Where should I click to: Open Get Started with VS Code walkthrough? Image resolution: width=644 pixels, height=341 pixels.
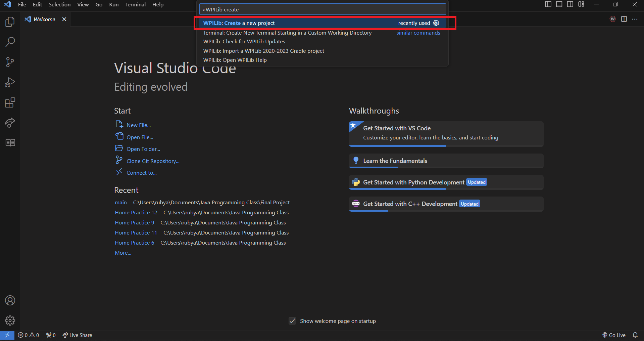[x=446, y=134]
